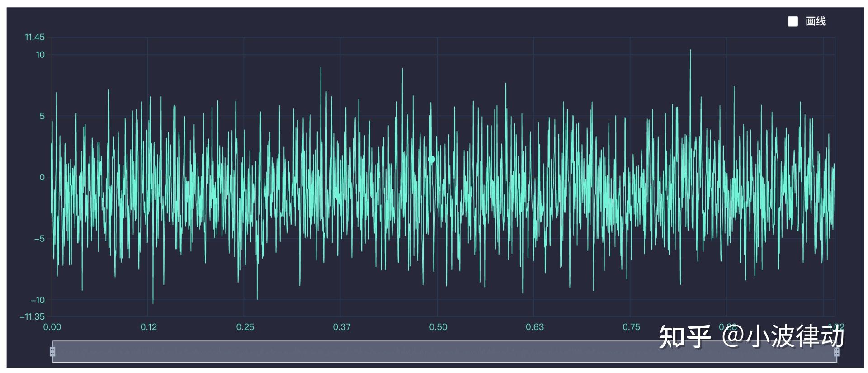This screenshot has height=373, width=868.
Task: Select the left data zoom slider handle
Action: [52, 352]
